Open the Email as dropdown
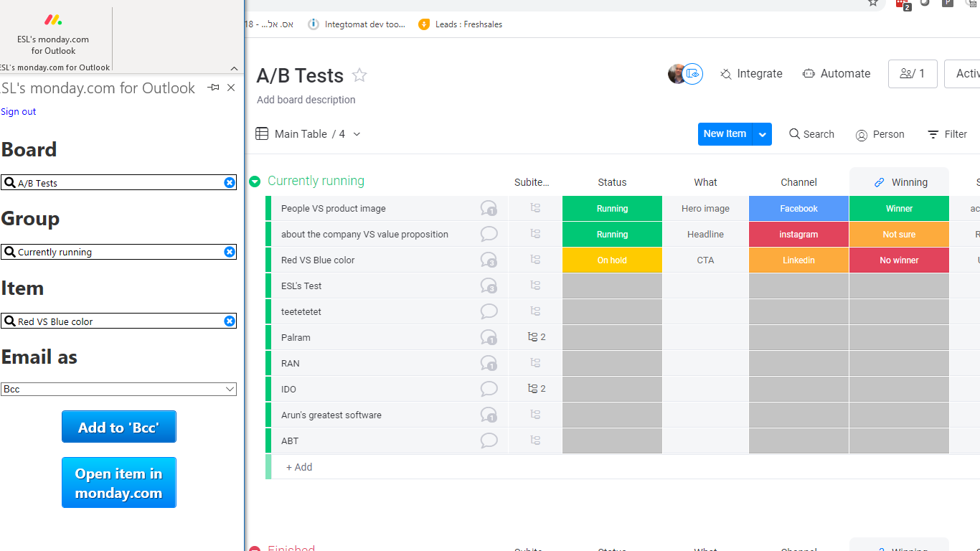980x551 pixels. (x=119, y=389)
